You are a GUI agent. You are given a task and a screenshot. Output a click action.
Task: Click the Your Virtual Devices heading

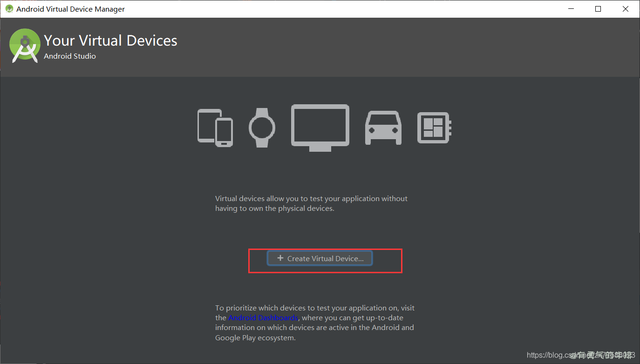tap(110, 40)
